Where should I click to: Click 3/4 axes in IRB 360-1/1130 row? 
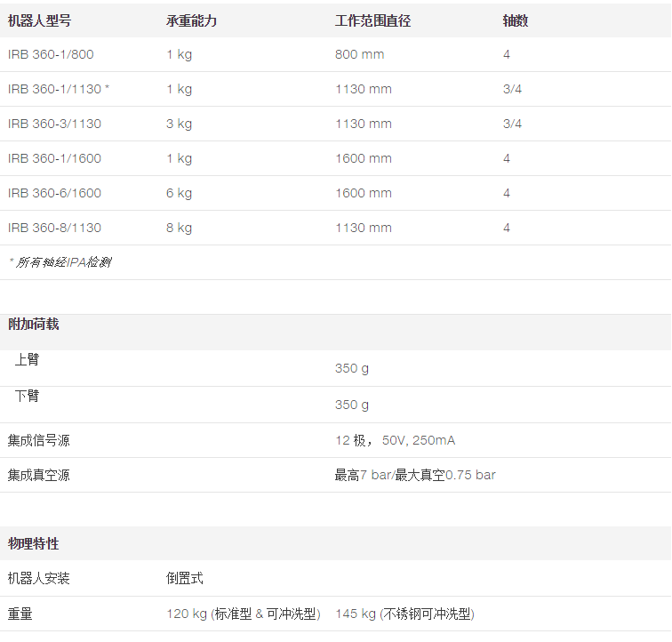512,89
